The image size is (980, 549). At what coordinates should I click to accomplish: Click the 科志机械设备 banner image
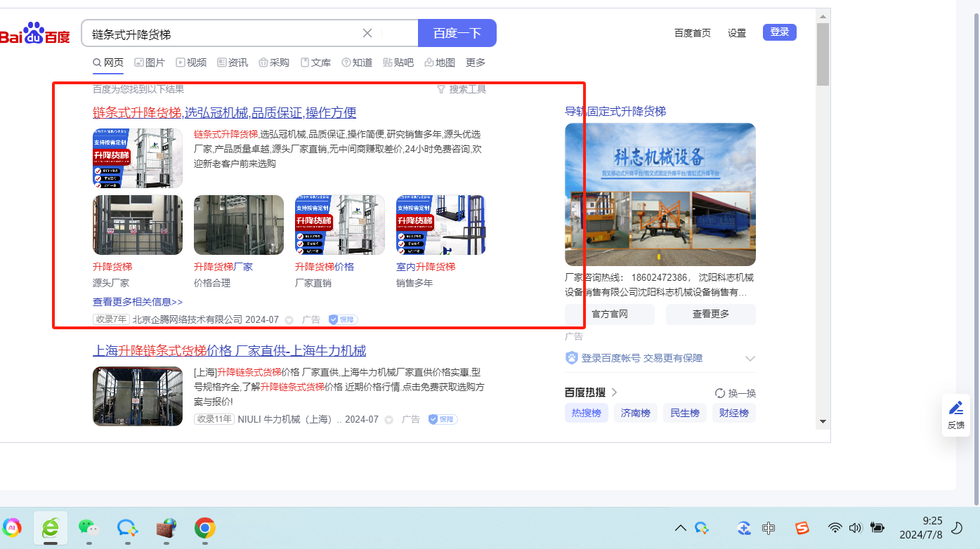(660, 194)
